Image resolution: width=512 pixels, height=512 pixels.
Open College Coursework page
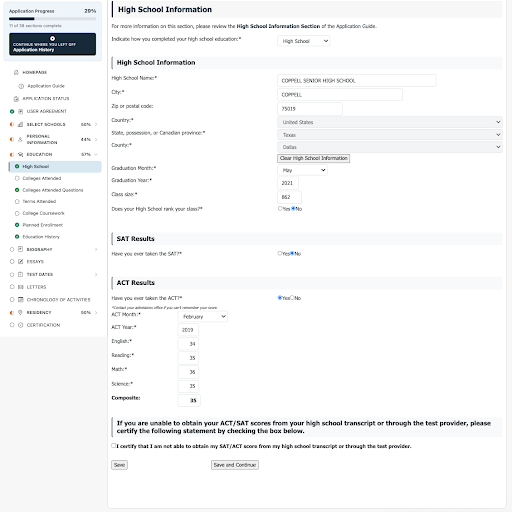43,213
